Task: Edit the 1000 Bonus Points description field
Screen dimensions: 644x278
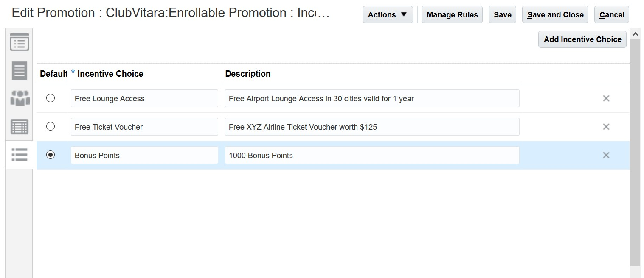Action: coord(372,156)
